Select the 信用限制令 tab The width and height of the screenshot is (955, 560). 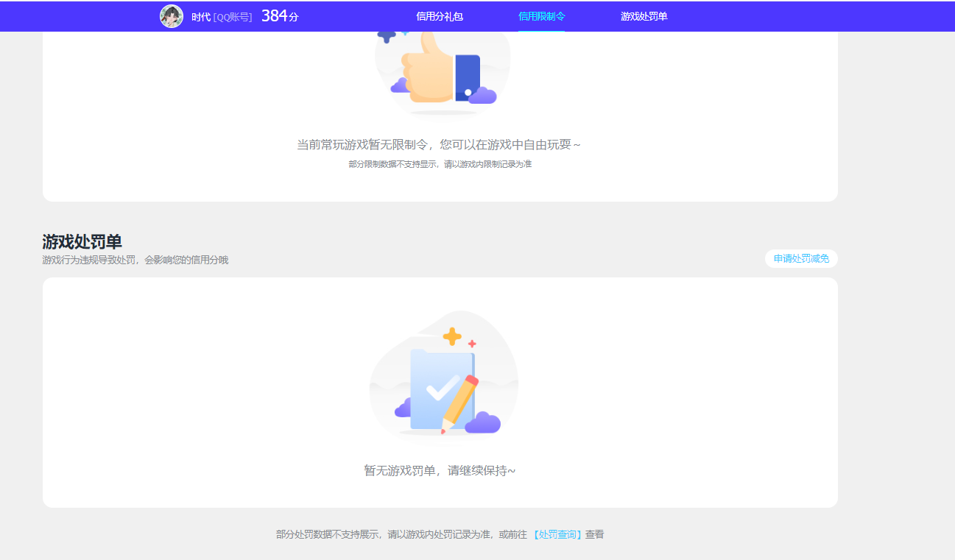tap(543, 16)
